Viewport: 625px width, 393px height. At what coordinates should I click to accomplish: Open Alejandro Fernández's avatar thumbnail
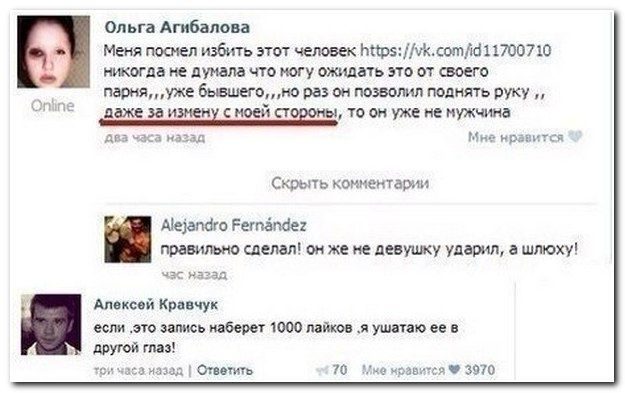(128, 239)
